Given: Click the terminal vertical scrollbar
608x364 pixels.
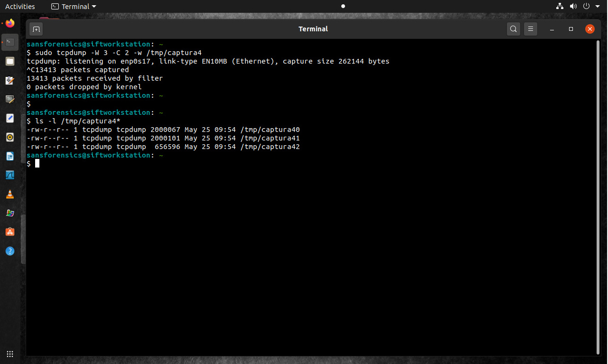Looking at the screenshot, I should click(597, 190).
